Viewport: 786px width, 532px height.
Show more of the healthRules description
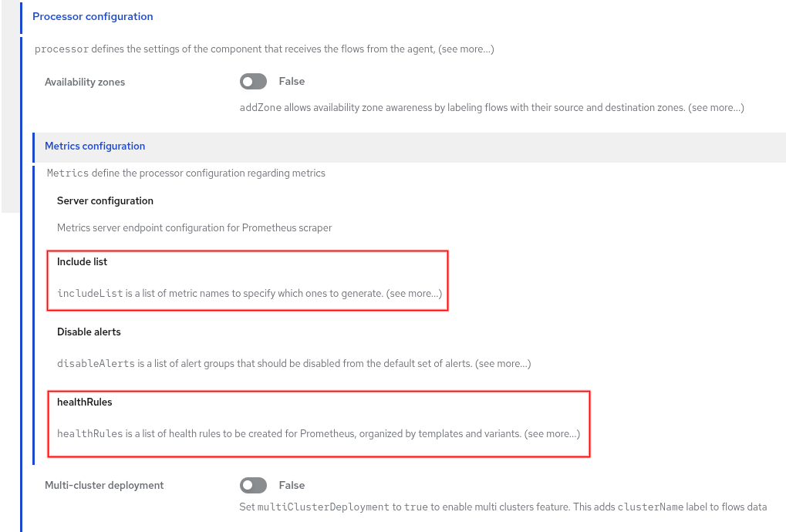pos(552,434)
